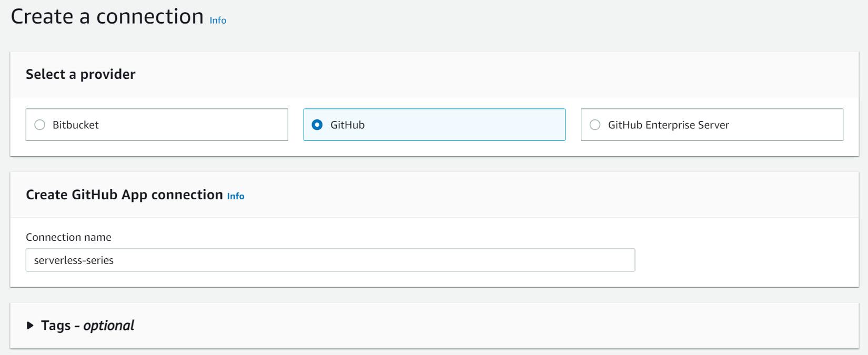Screen dimensions: 868x355
Task: Open Info link beside Create GitHub App connection
Action: point(236,196)
